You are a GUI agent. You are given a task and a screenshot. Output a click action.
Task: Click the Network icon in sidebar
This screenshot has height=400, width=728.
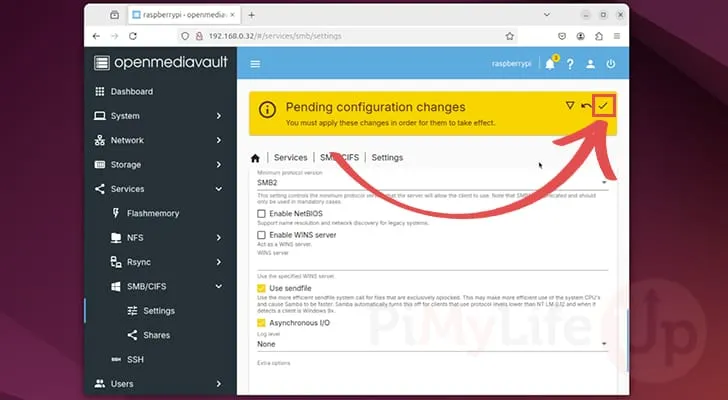tap(99, 140)
